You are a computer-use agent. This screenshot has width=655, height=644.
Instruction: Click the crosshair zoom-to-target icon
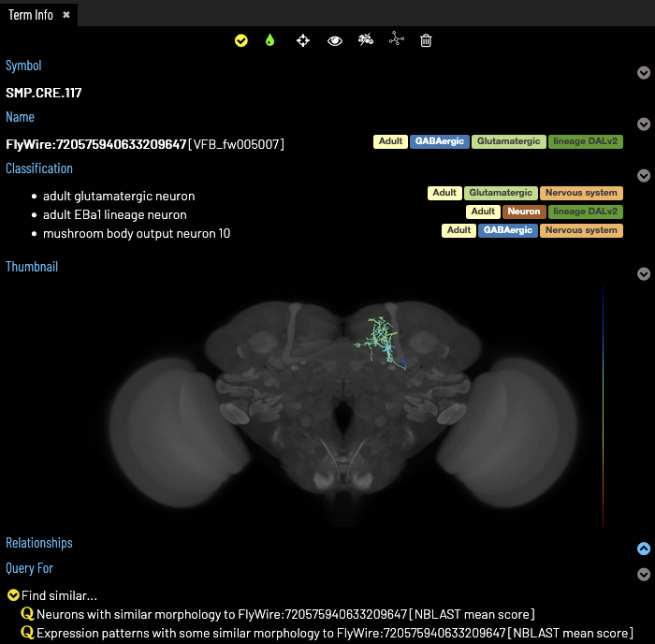303,41
